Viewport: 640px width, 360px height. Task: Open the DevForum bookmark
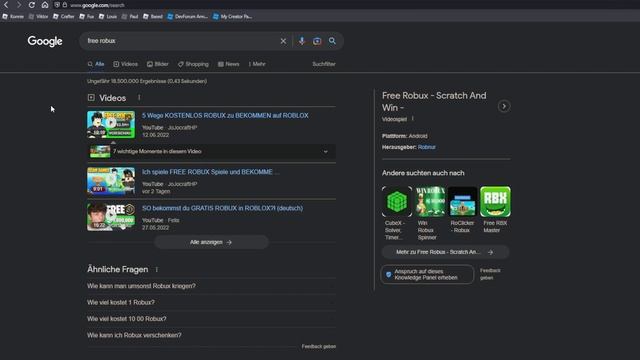[x=187, y=17]
